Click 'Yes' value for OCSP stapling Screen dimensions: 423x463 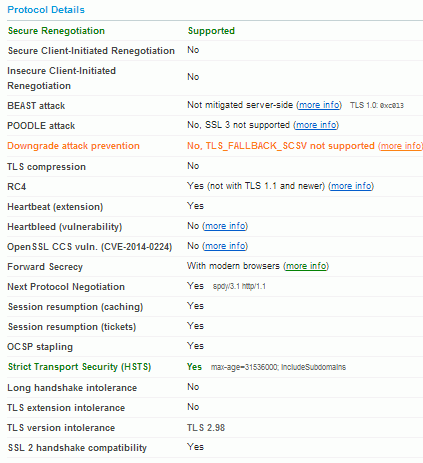click(195, 346)
